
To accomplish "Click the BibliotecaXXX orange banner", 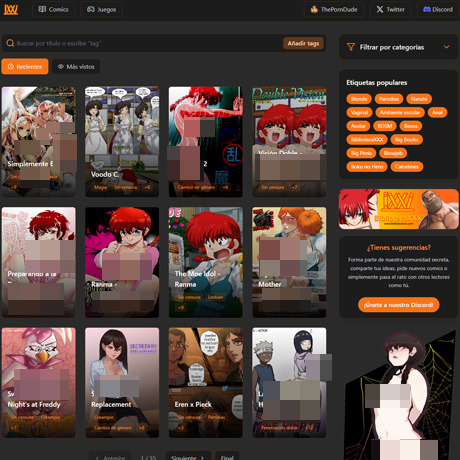I will (x=399, y=209).
